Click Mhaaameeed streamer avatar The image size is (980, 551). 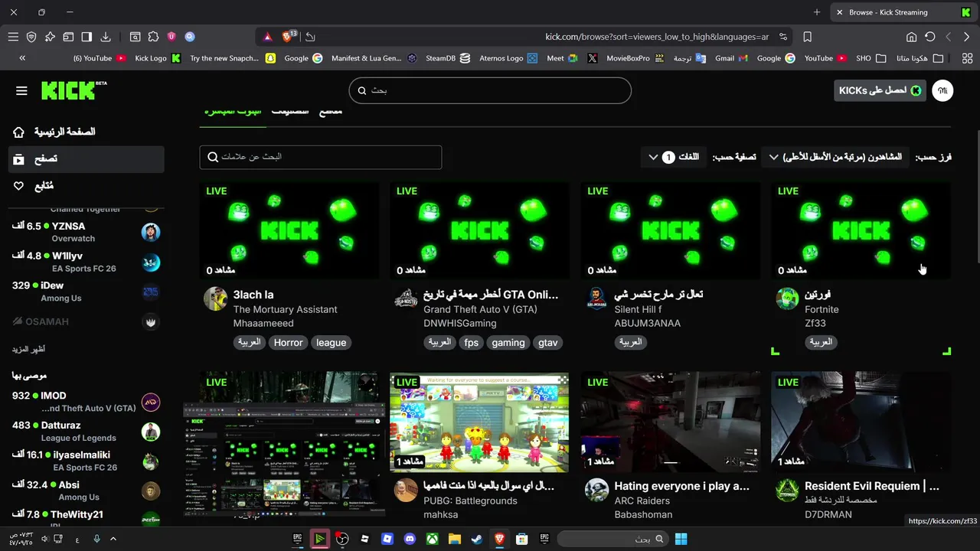[215, 298]
